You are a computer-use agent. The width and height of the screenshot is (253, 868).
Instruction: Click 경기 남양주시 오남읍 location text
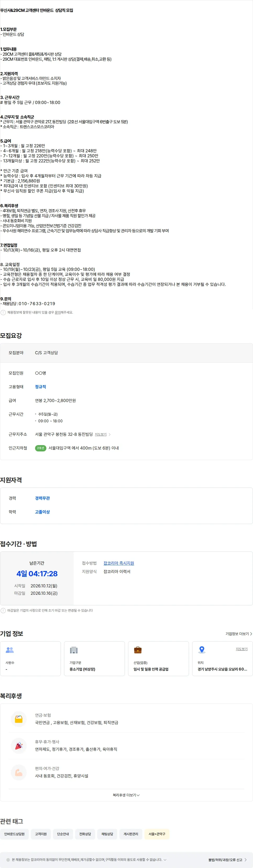coord(222,669)
